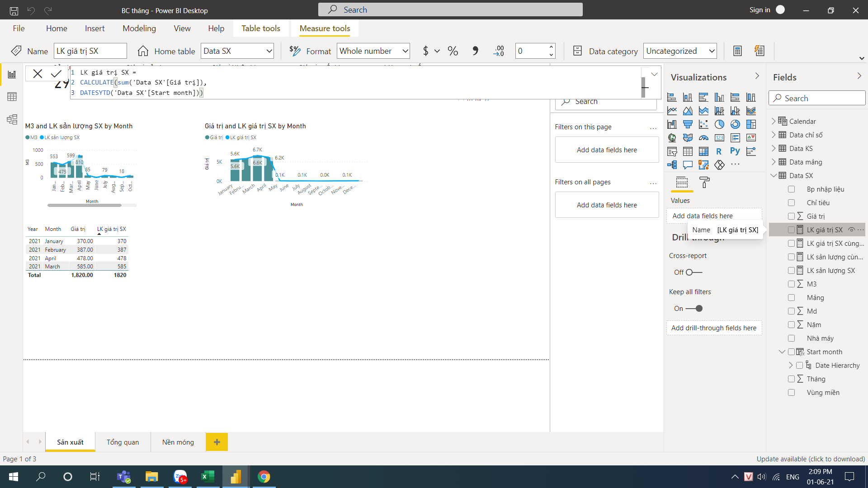Expand the Calendar table
868x488 pixels.
pos(774,121)
